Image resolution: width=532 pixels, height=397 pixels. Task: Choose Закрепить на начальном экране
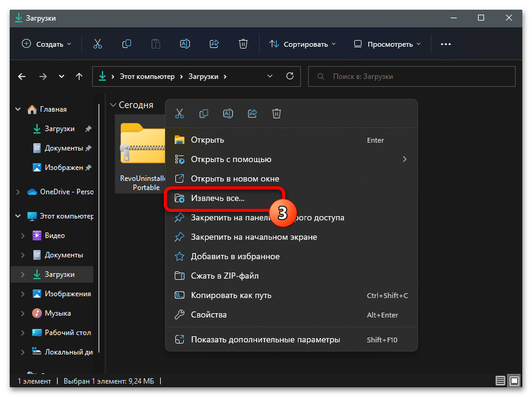[291, 237]
